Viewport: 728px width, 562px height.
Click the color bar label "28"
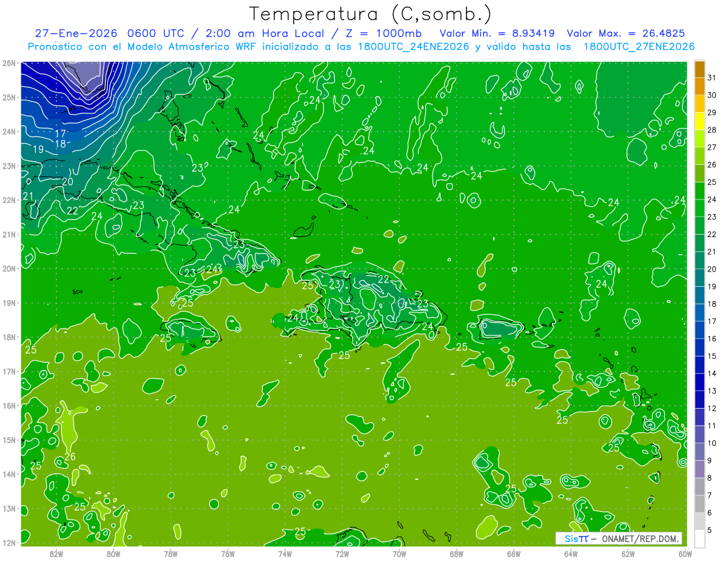(x=712, y=130)
